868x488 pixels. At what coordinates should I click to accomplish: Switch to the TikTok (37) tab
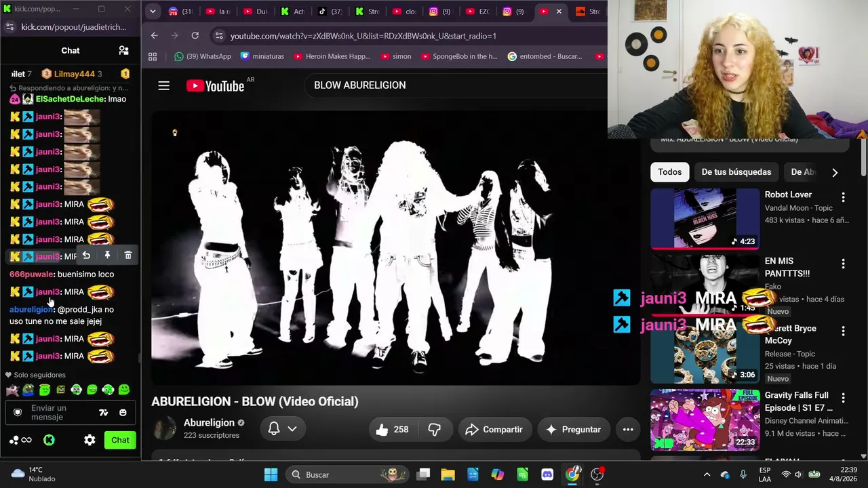pos(330,12)
